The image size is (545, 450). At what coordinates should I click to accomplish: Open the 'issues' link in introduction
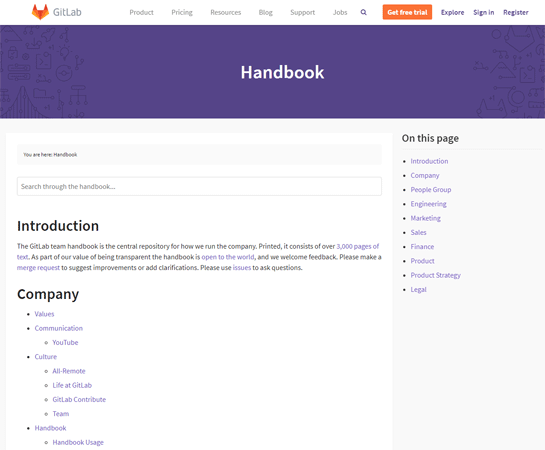[242, 268]
